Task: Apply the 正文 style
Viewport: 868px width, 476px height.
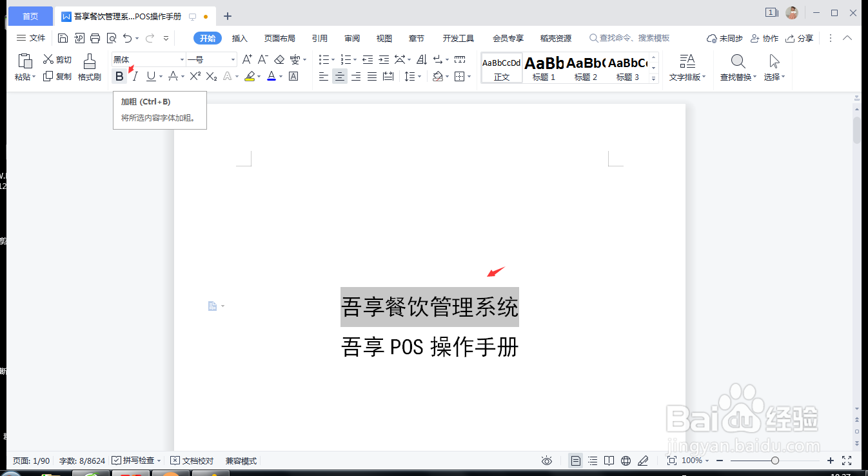Action: (x=502, y=68)
